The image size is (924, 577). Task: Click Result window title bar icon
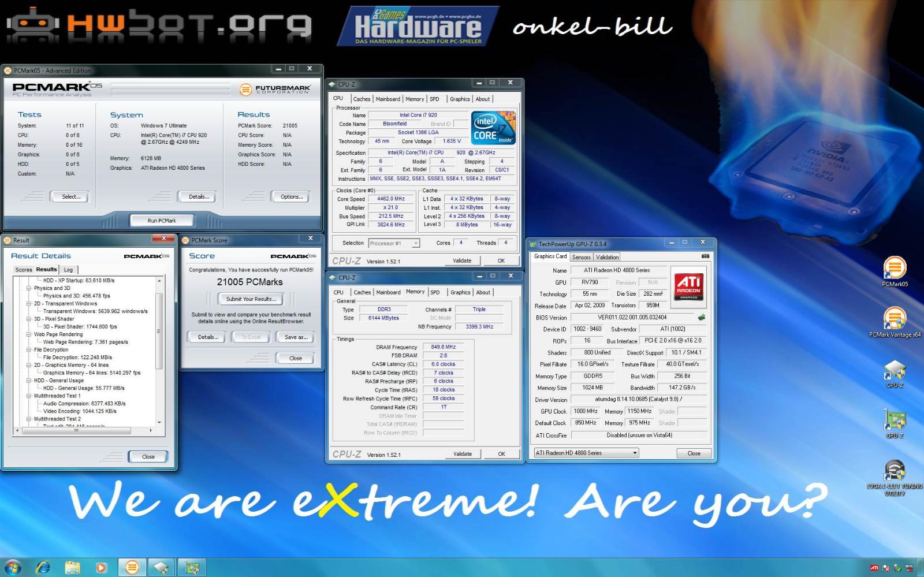8,240
